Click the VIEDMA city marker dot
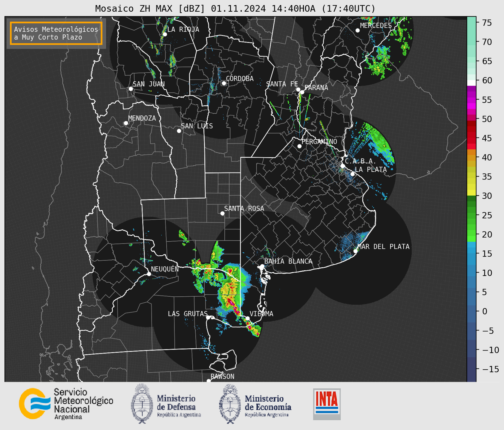This screenshot has height=430, width=504. 247,318
